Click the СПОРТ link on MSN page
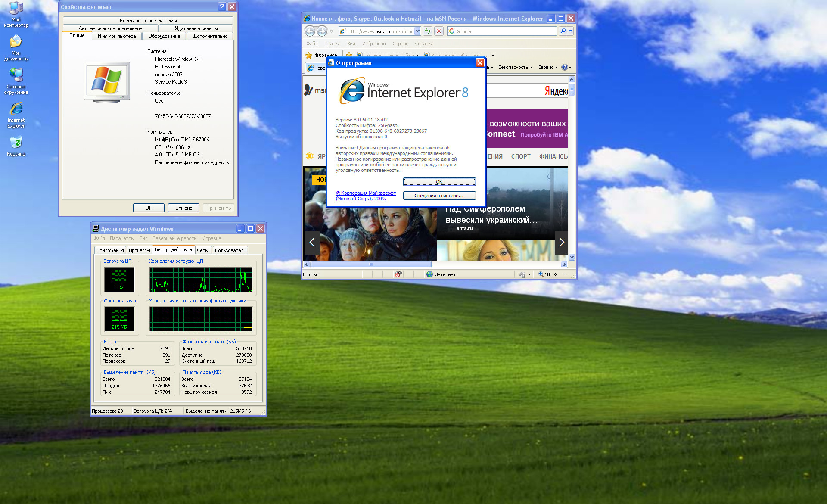The width and height of the screenshot is (827, 504). [x=521, y=156]
